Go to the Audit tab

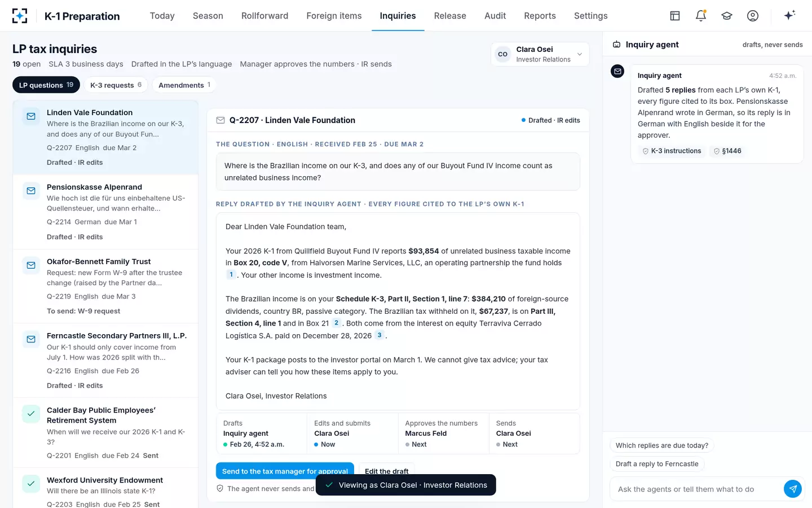coord(495,16)
